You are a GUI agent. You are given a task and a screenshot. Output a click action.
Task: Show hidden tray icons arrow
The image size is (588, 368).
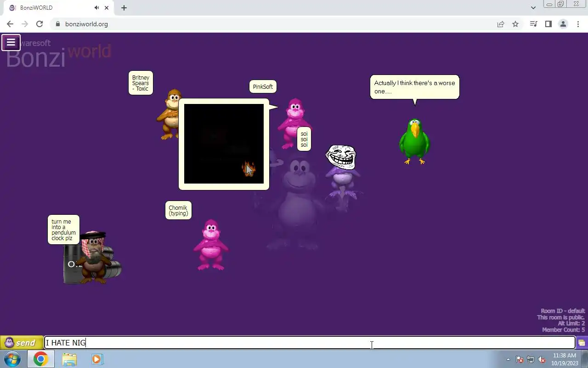point(508,359)
